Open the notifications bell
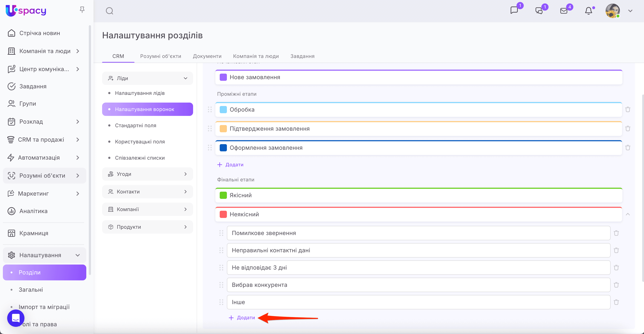Viewport: 644px width, 334px height. (x=588, y=11)
